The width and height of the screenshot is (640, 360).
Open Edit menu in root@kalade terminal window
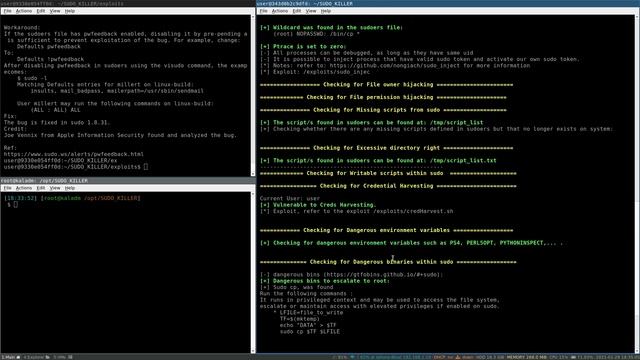tap(41, 188)
